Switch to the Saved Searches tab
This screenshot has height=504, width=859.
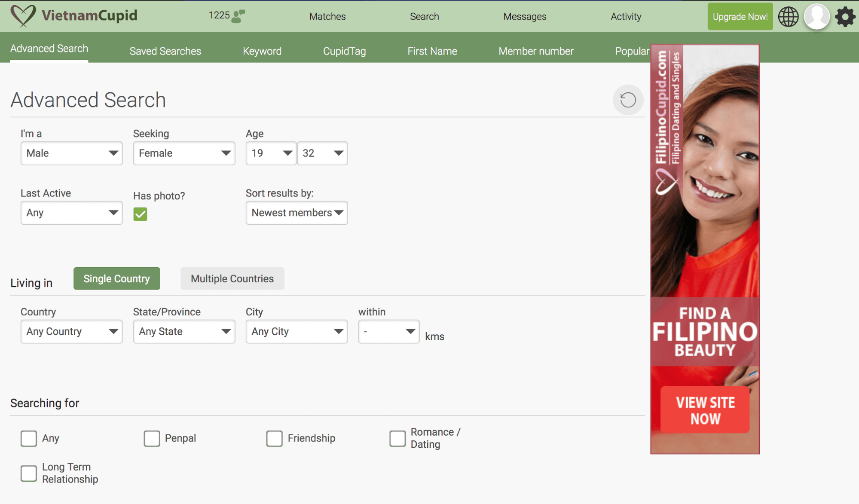click(x=165, y=51)
